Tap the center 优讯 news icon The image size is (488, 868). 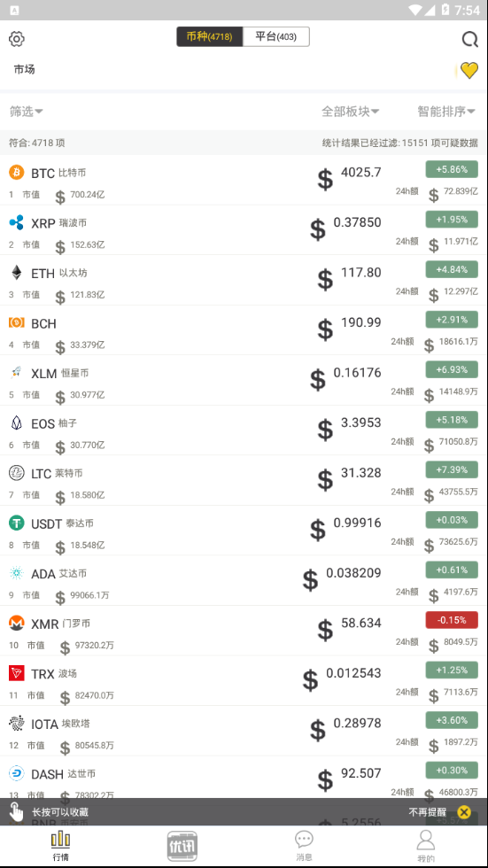click(182, 847)
